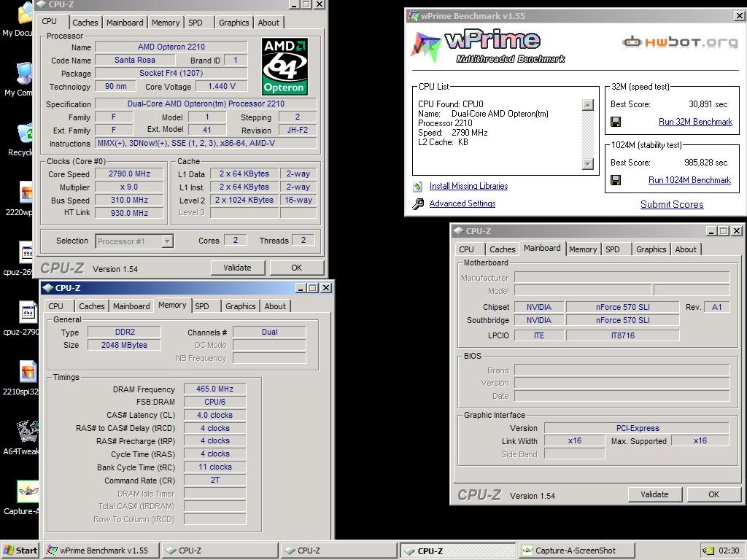This screenshot has height=560, width=747.
Task: Click the system clock 02:30
Action: (729, 551)
